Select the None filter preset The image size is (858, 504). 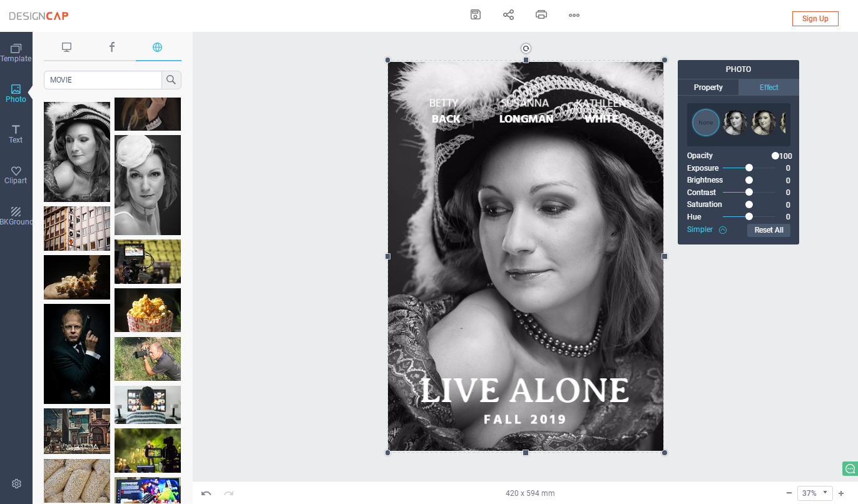(705, 123)
